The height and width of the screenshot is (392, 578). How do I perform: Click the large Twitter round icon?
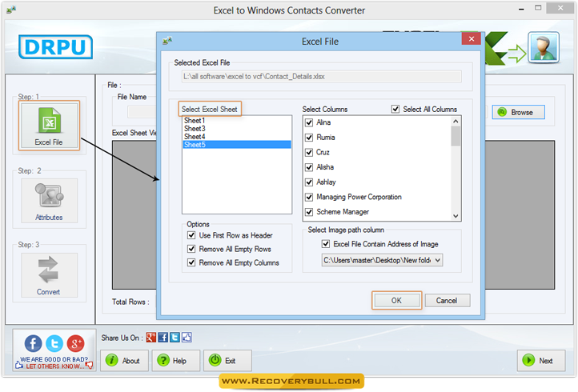click(x=54, y=343)
